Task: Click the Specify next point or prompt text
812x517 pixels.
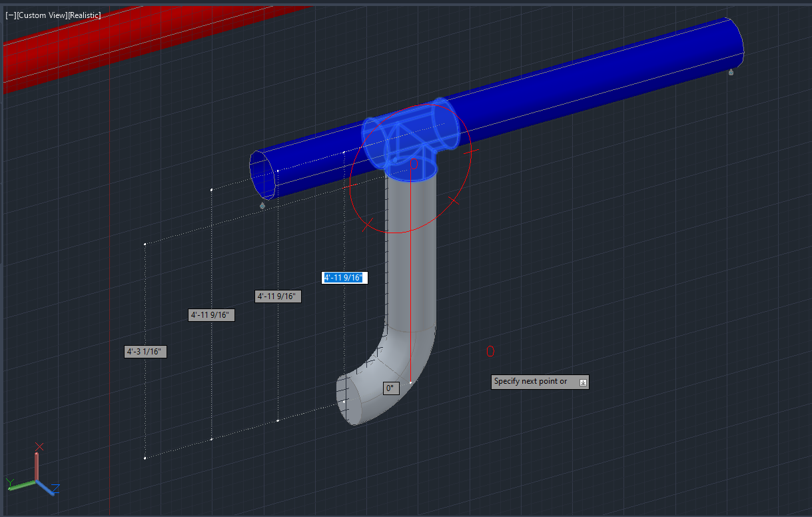Action: click(x=531, y=382)
